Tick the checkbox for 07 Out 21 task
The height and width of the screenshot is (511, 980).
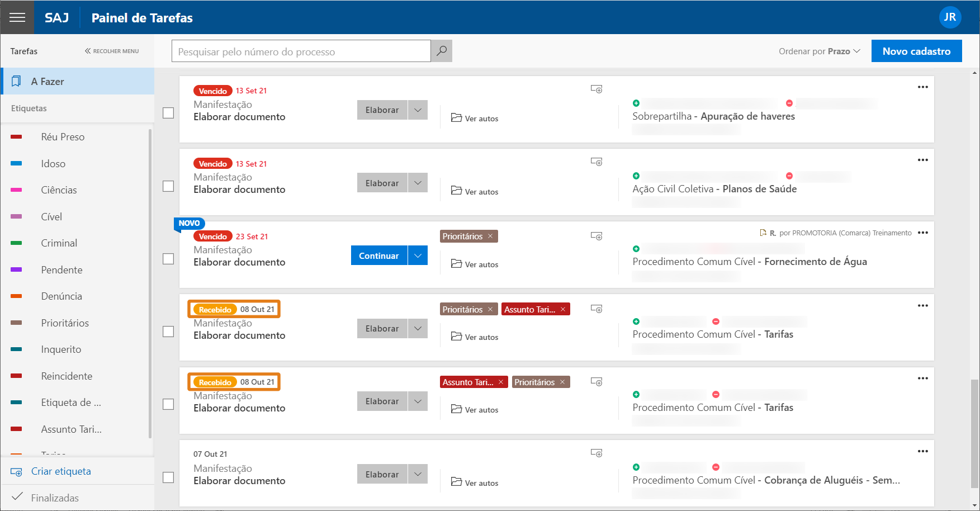pyautogui.click(x=168, y=477)
